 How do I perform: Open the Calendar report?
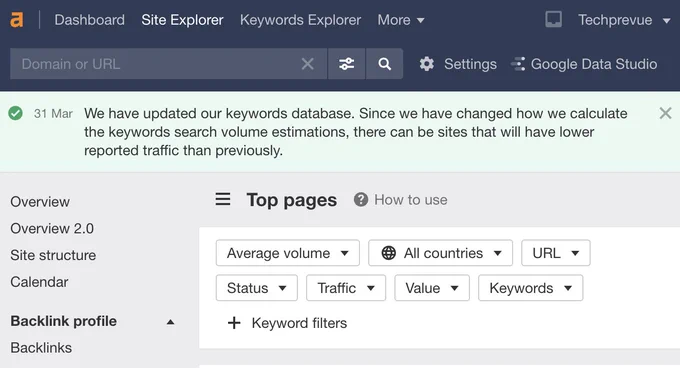39,282
